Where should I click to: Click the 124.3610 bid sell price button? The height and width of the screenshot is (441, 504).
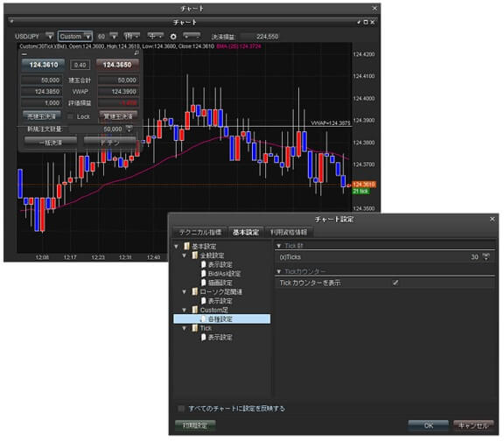click(x=44, y=65)
